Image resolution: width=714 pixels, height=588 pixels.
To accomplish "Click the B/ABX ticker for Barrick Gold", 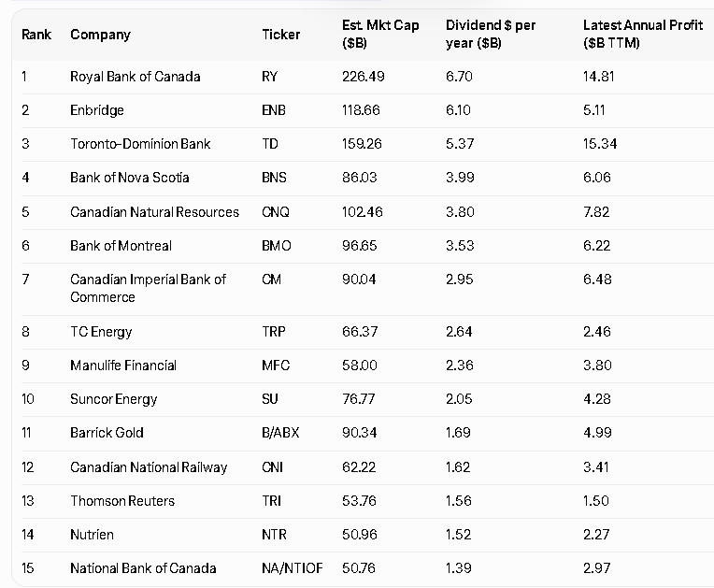I will (281, 433).
